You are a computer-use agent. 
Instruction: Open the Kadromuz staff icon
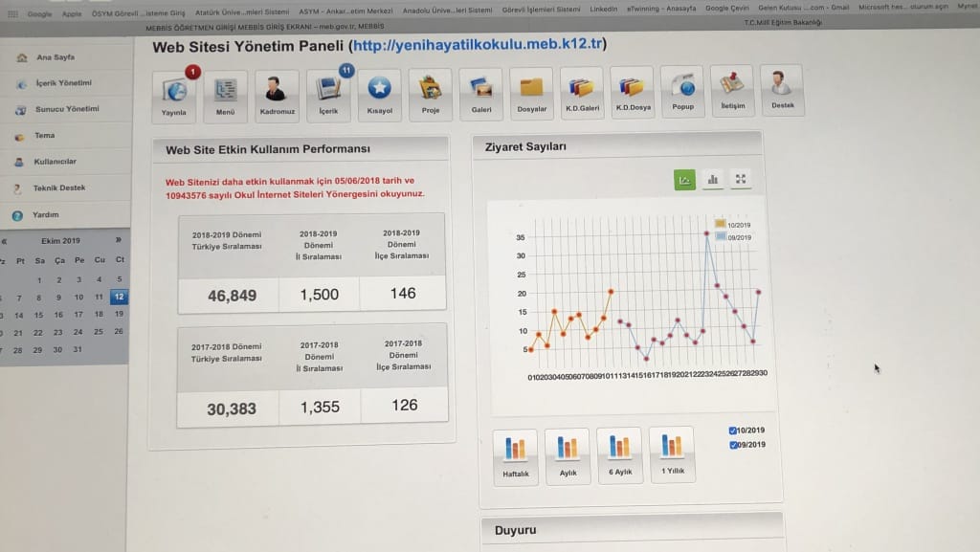[x=277, y=95]
